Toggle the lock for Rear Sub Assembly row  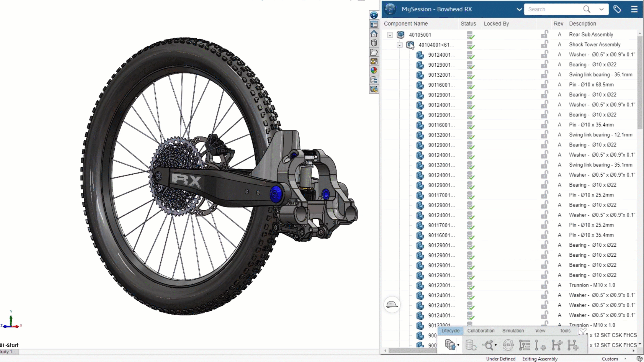(x=545, y=34)
